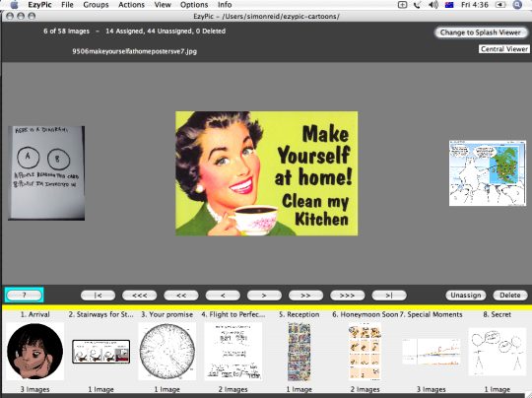This screenshot has height=398, width=532.
Task: Click the question mark help button
Action: click(24, 296)
